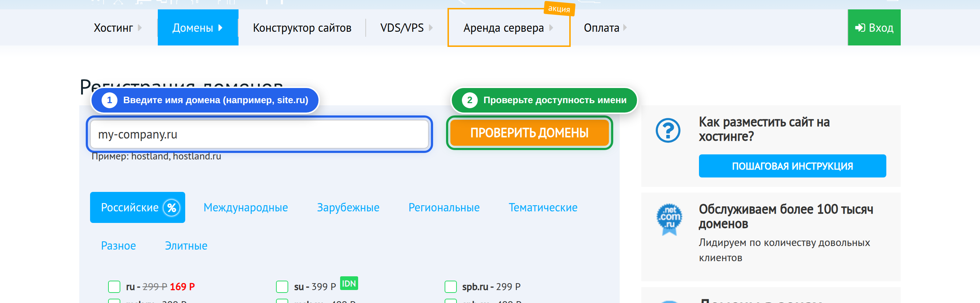Click heading Как разместить сайт на хостинге?
The height and width of the screenshot is (303, 980).
coord(764,129)
